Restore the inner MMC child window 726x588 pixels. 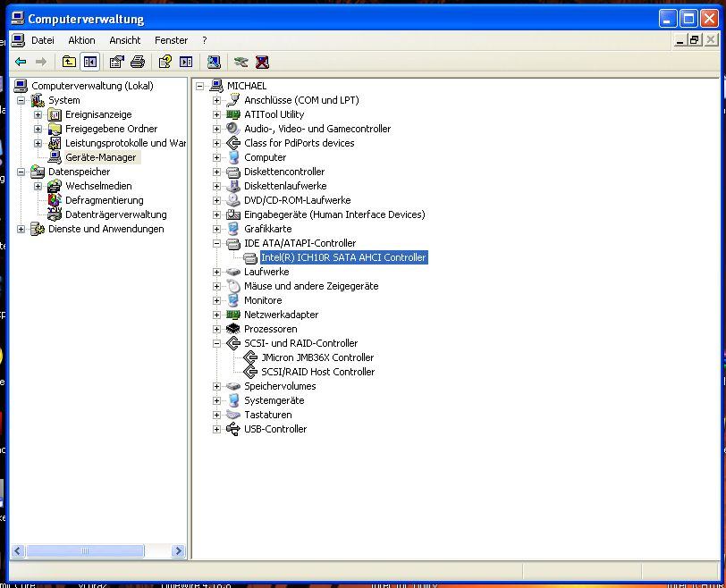pyautogui.click(x=694, y=40)
